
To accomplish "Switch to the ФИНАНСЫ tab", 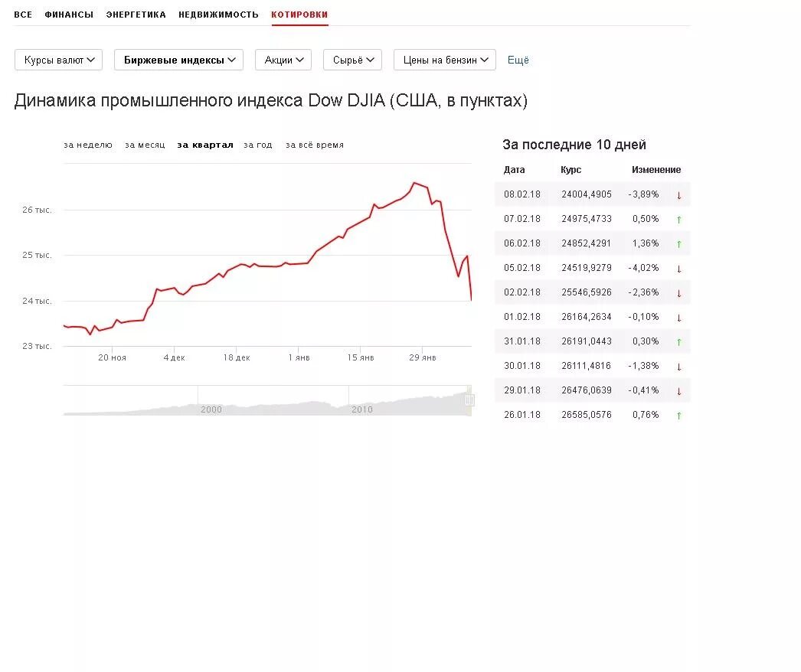I will point(69,15).
